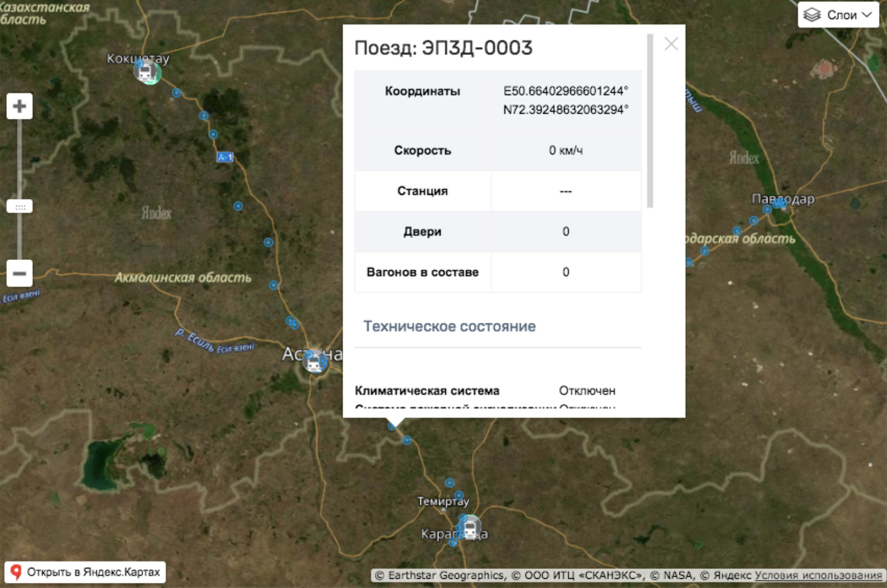Screen dimensions: 887x588
Task: Click the Скорость row label
Action: pyautogui.click(x=423, y=150)
